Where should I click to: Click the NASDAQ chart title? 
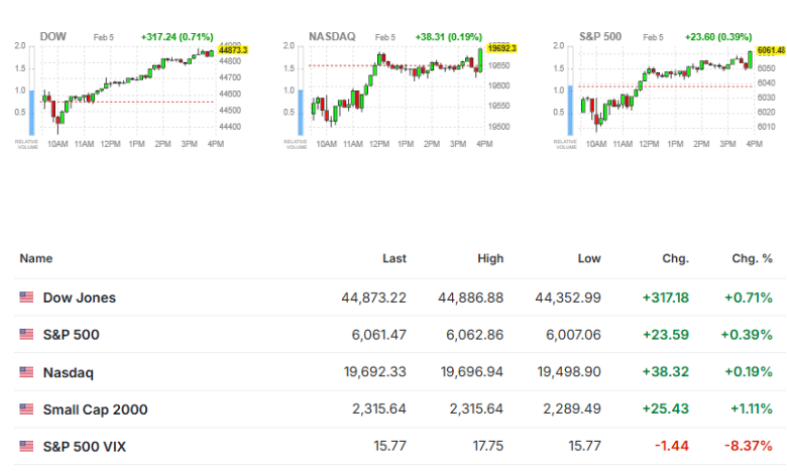[x=332, y=37]
